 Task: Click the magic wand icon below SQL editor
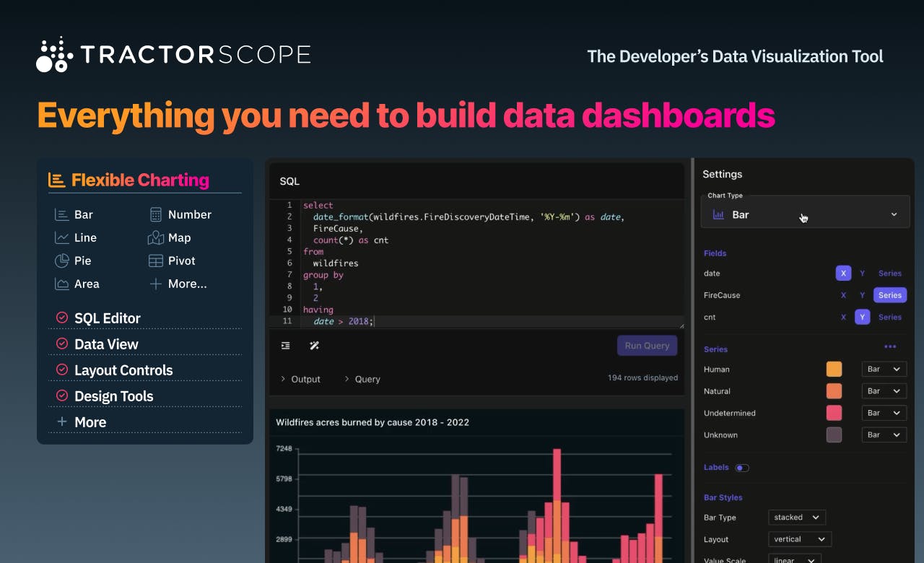314,346
